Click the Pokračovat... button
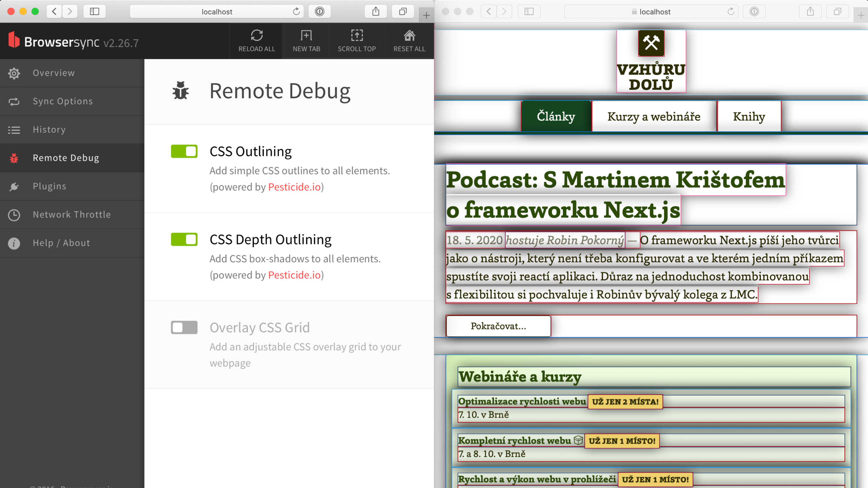Screen dimensions: 868x488 point(498,326)
